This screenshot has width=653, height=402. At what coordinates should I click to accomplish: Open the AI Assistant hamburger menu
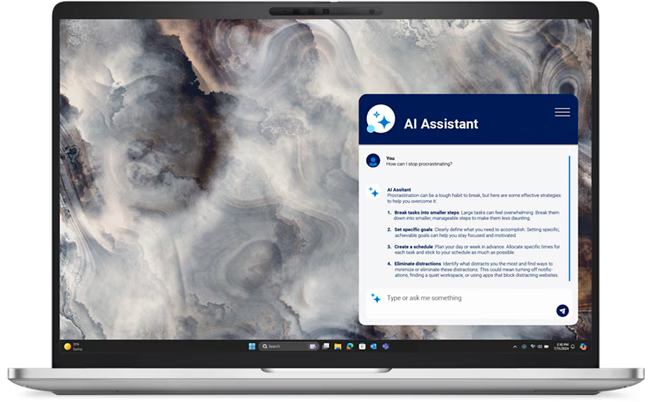(562, 113)
